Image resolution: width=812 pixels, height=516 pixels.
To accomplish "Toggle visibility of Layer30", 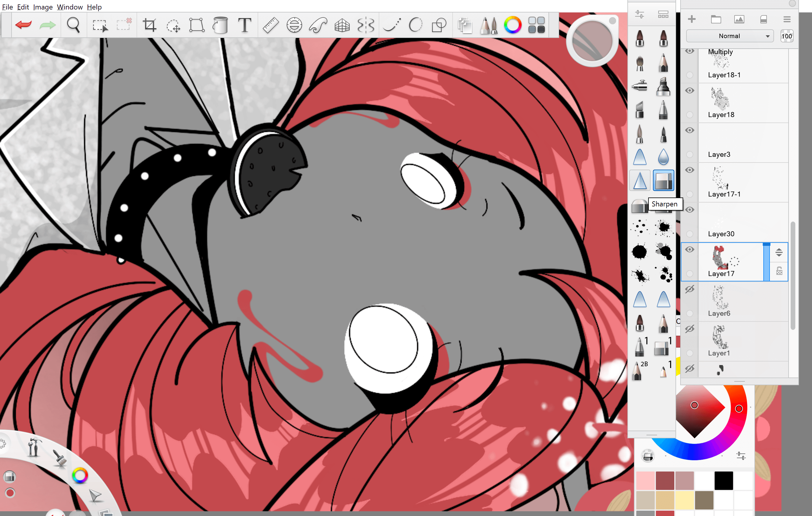I will tap(690, 210).
